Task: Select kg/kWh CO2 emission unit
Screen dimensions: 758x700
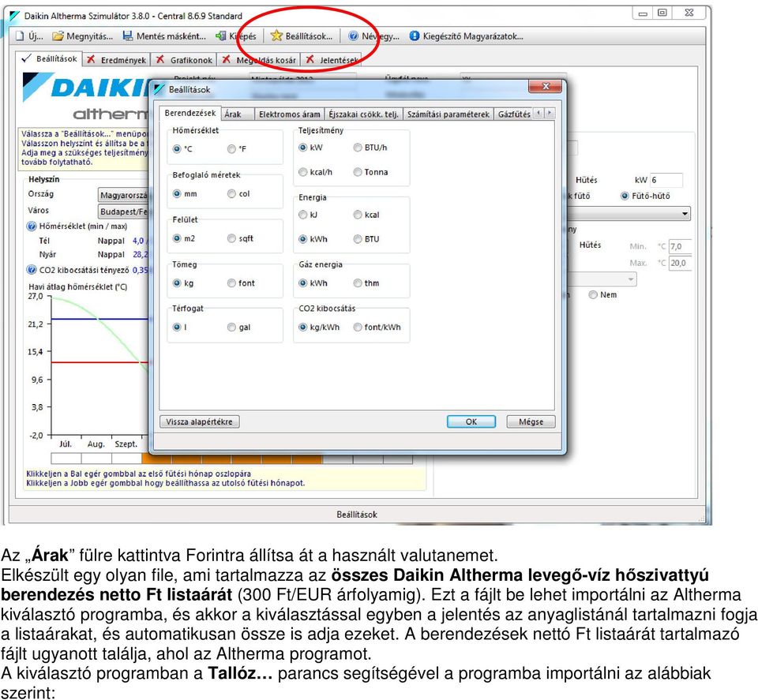Action: [303, 327]
